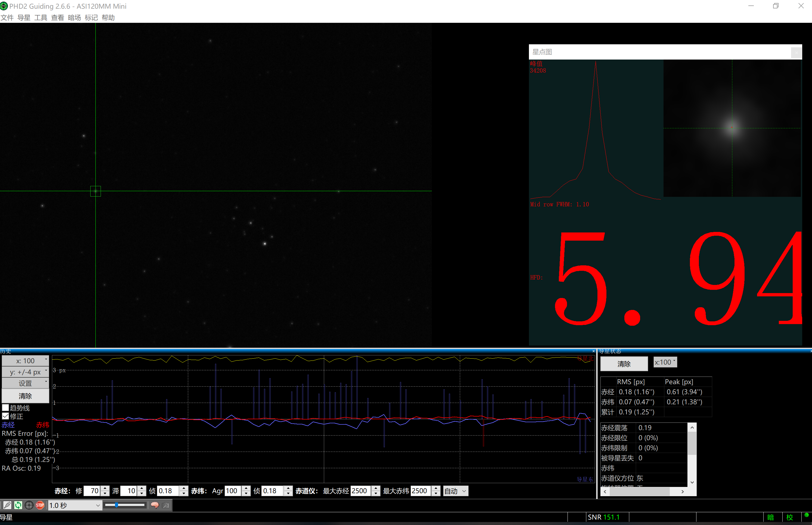Enable the 趋势线 trendline checkbox
The width and height of the screenshot is (812, 525).
point(5,408)
